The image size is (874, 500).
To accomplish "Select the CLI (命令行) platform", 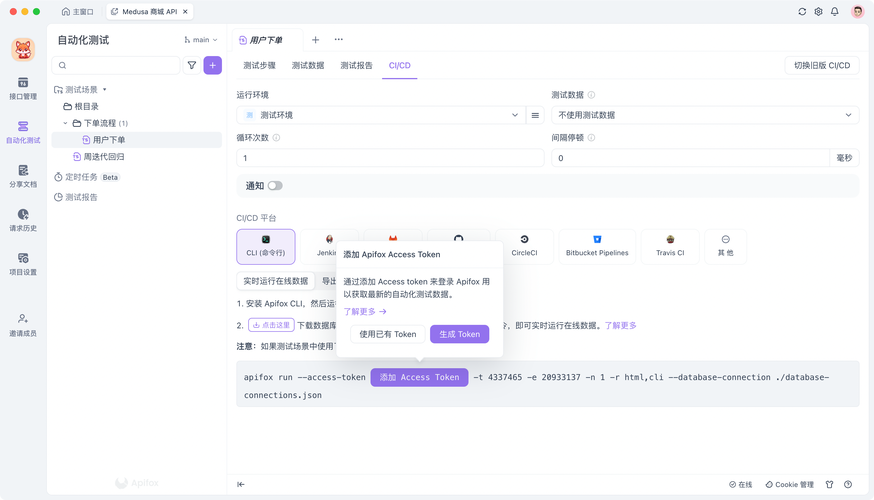I will click(266, 246).
